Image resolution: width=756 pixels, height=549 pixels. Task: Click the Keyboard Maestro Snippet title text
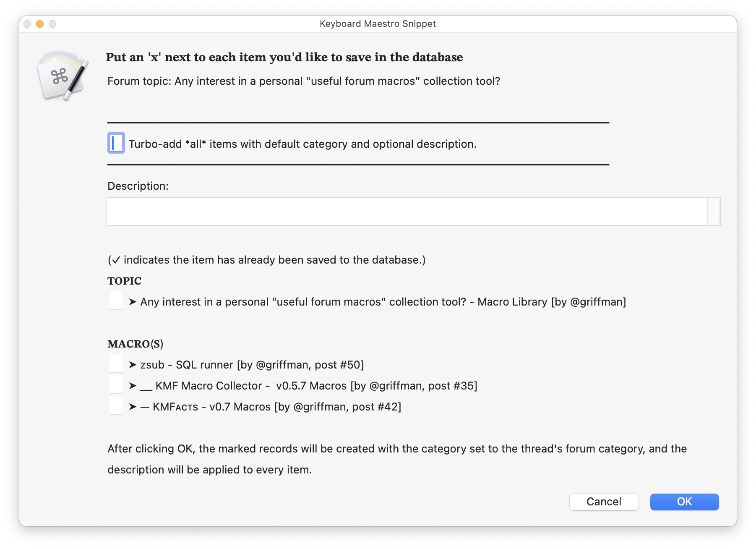[378, 24]
